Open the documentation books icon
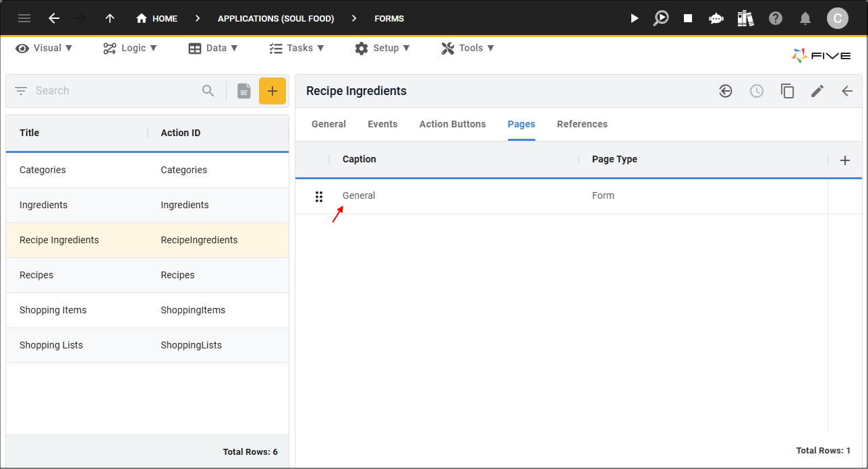This screenshot has width=868, height=469. (745, 18)
